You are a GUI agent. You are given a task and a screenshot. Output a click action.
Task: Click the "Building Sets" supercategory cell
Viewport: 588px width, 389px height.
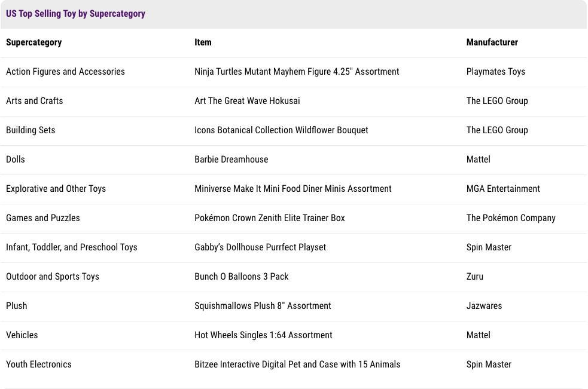click(x=31, y=130)
